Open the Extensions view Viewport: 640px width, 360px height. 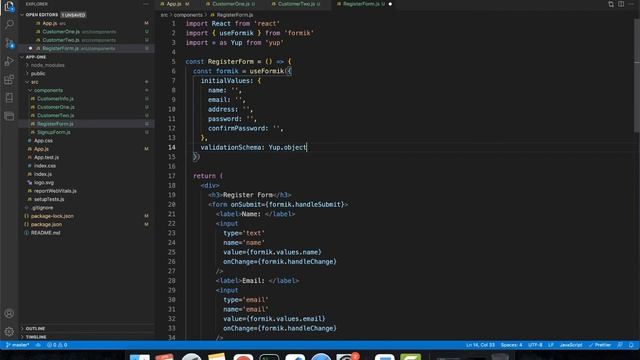coord(9,80)
